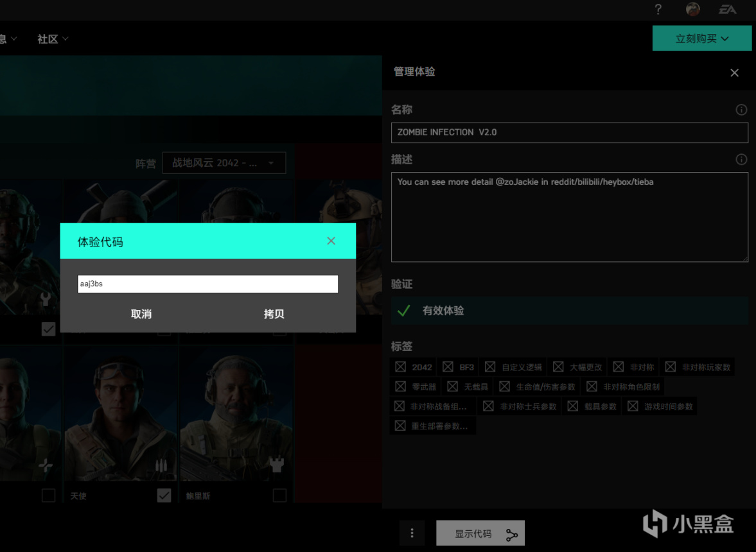756x552 pixels.
Task: Open the help question mark icon
Action: pyautogui.click(x=658, y=9)
